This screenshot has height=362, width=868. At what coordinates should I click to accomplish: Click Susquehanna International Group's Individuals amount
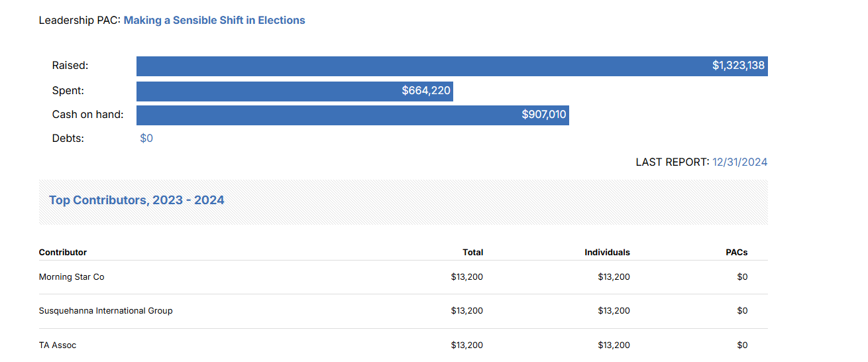(x=614, y=311)
